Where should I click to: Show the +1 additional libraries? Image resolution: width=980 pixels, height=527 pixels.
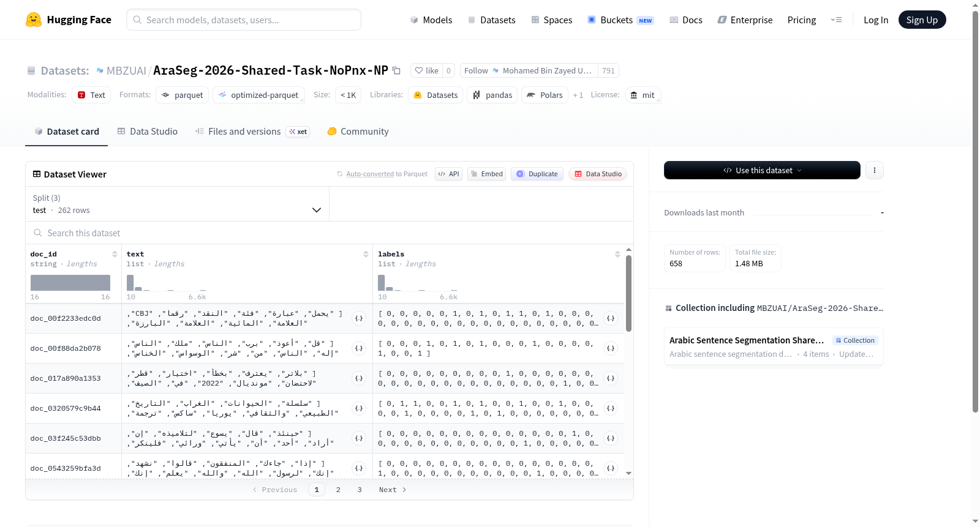point(578,95)
